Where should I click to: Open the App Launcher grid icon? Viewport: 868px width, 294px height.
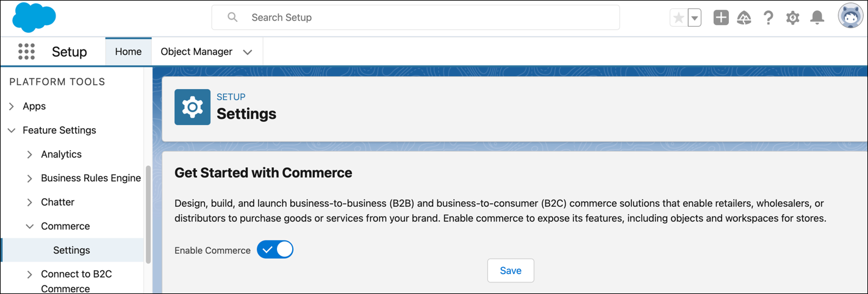pyautogui.click(x=27, y=52)
